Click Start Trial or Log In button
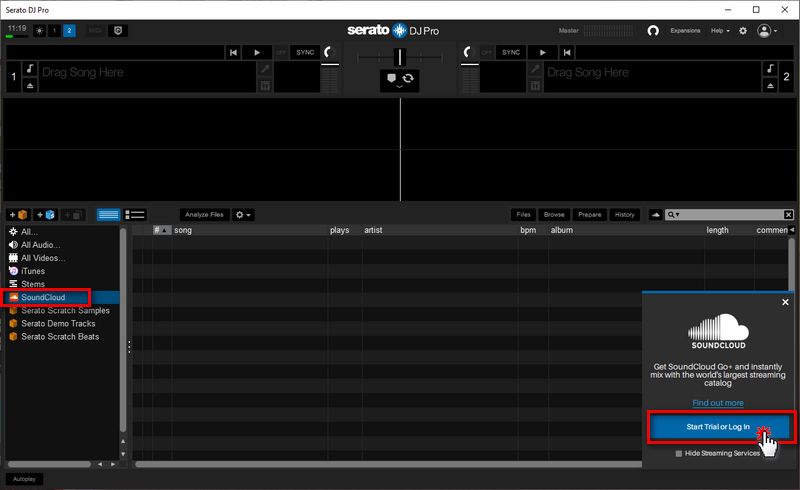 coord(717,427)
